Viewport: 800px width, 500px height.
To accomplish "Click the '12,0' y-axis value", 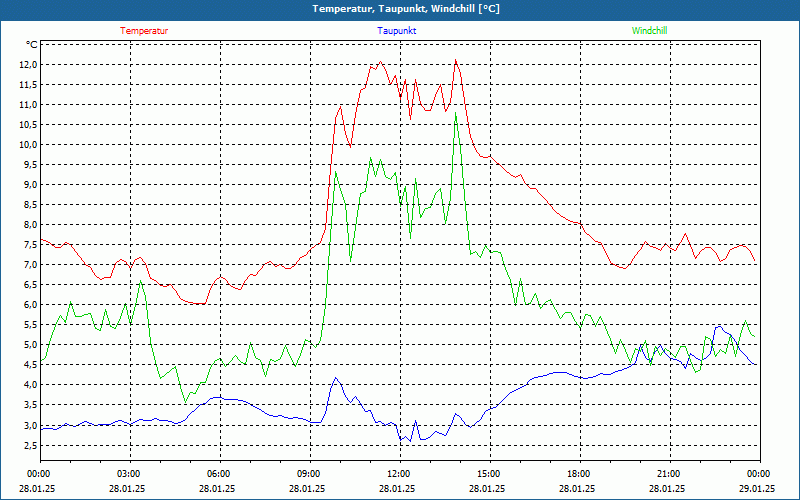I will coord(28,65).
